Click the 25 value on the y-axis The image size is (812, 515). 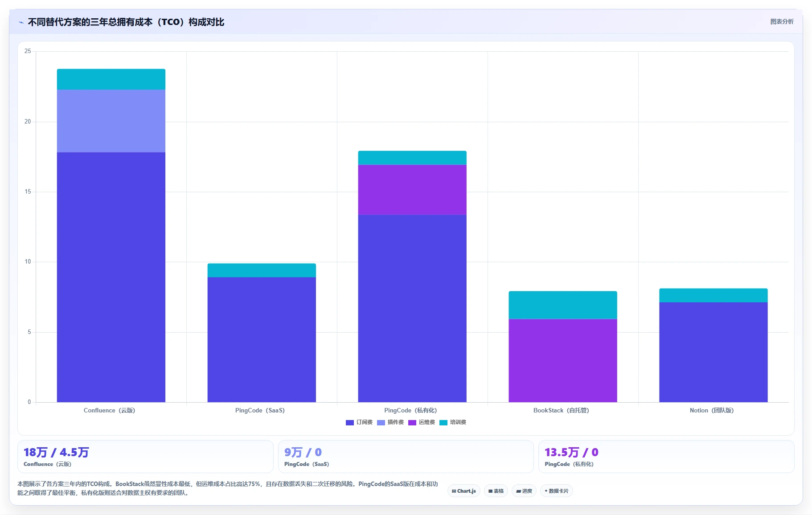point(28,51)
